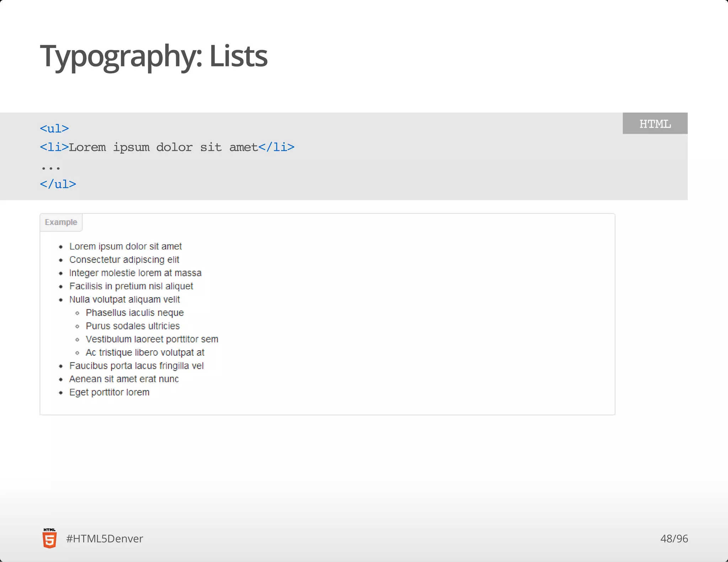Select the Example tab label
Viewport: 728px width, 562px height.
pyautogui.click(x=61, y=222)
